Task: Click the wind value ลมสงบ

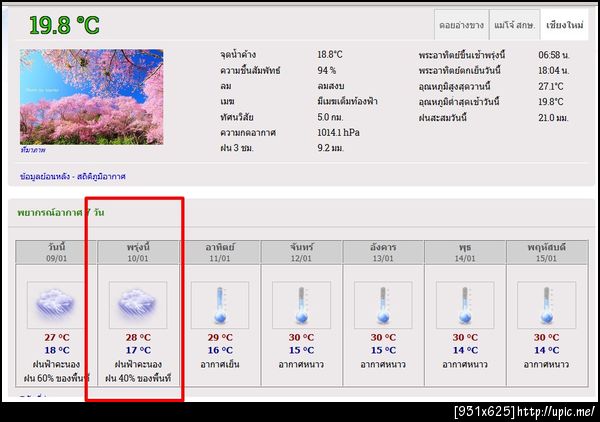Action: pos(331,86)
